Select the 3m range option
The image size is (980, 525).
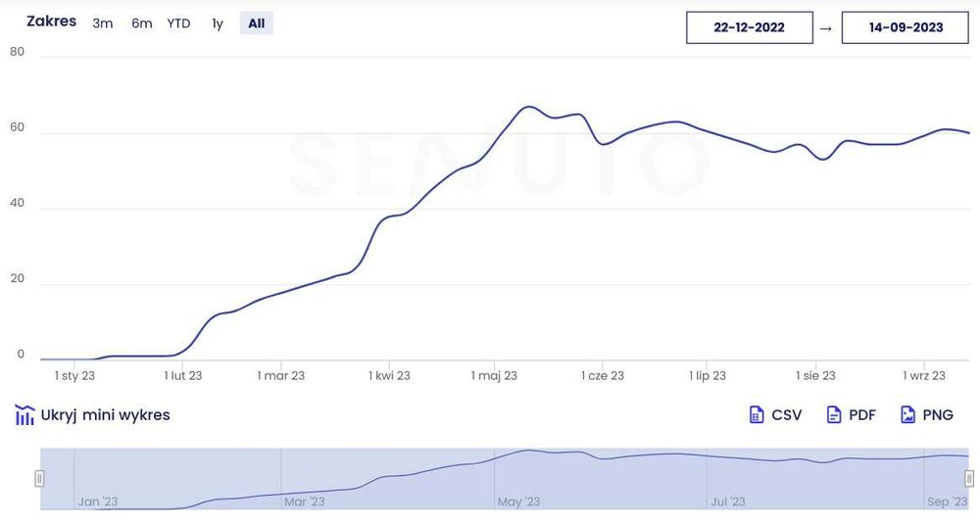pyautogui.click(x=103, y=24)
